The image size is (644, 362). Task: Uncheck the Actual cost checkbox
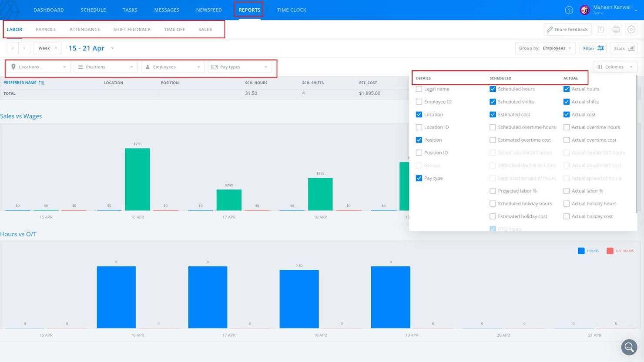[x=567, y=114]
